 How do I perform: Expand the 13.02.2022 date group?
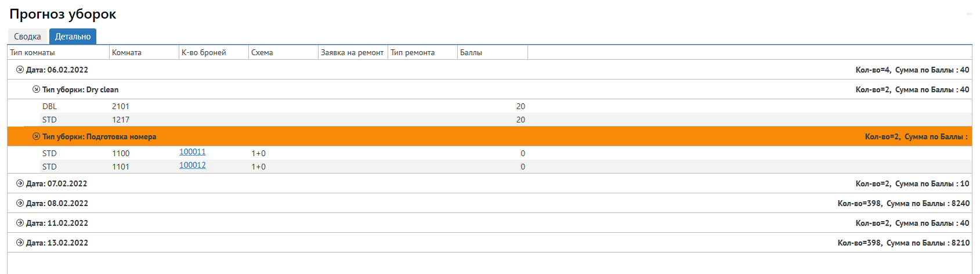coord(20,243)
